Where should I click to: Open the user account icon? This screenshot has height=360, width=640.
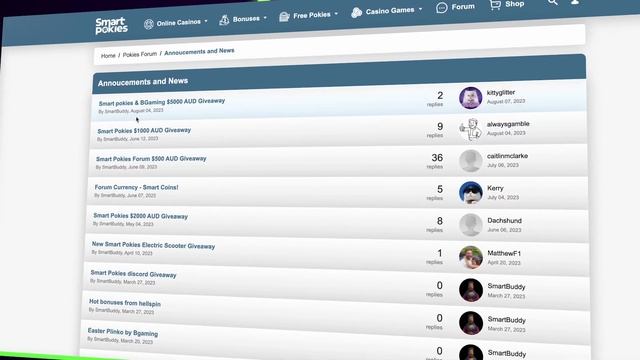coord(575,2)
